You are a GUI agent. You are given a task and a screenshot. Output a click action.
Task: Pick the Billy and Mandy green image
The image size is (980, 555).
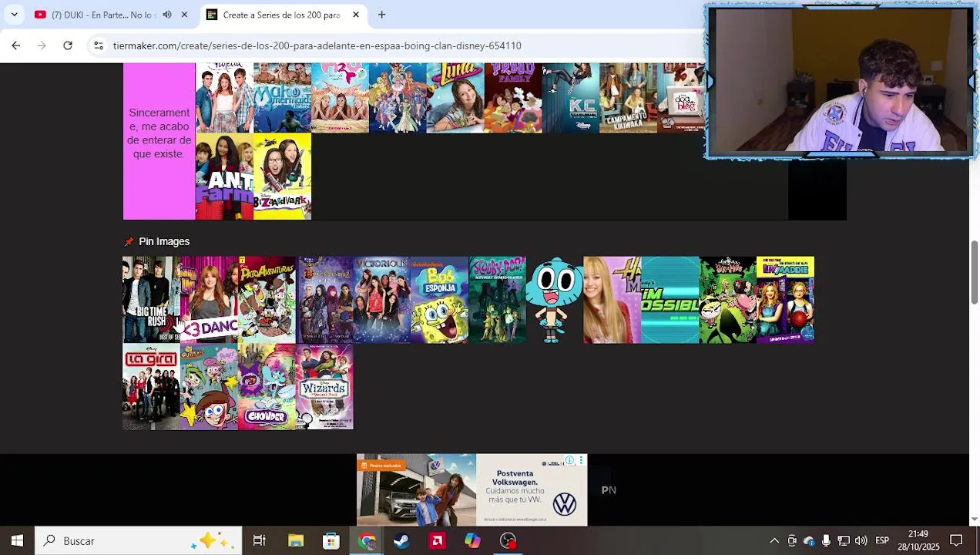pyautogui.click(x=727, y=300)
